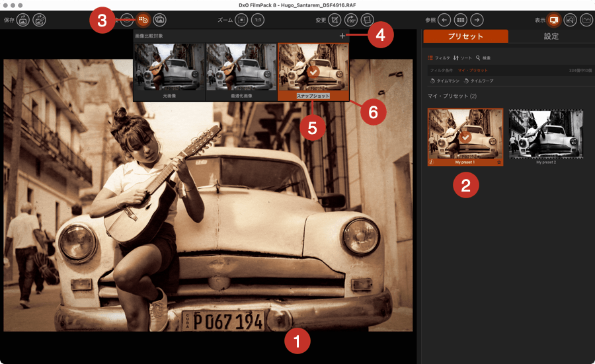Click the save-as-preset icon with pencil
Image resolution: width=595 pixels, height=364 pixels.
click(40, 20)
